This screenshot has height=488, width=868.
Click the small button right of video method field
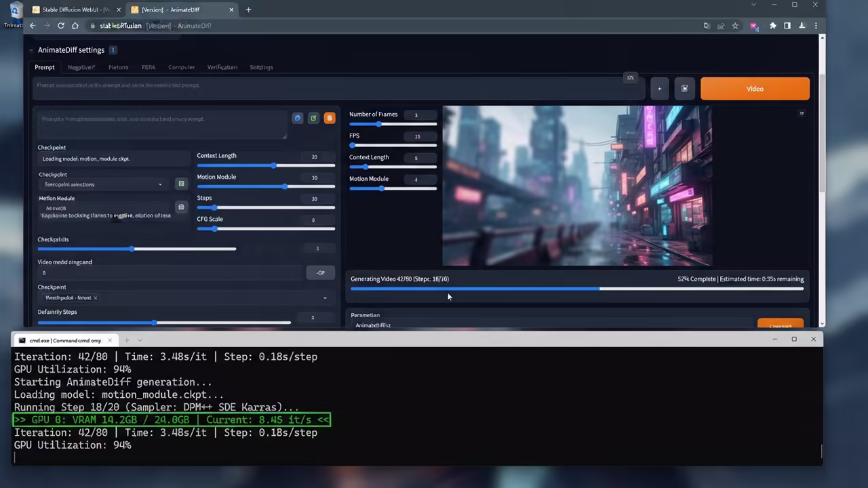pyautogui.click(x=320, y=272)
